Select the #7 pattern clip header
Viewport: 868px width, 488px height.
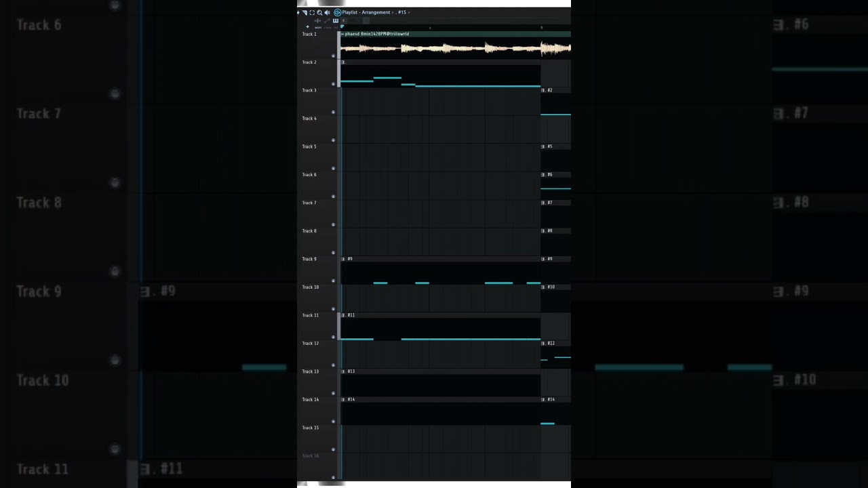click(556, 203)
